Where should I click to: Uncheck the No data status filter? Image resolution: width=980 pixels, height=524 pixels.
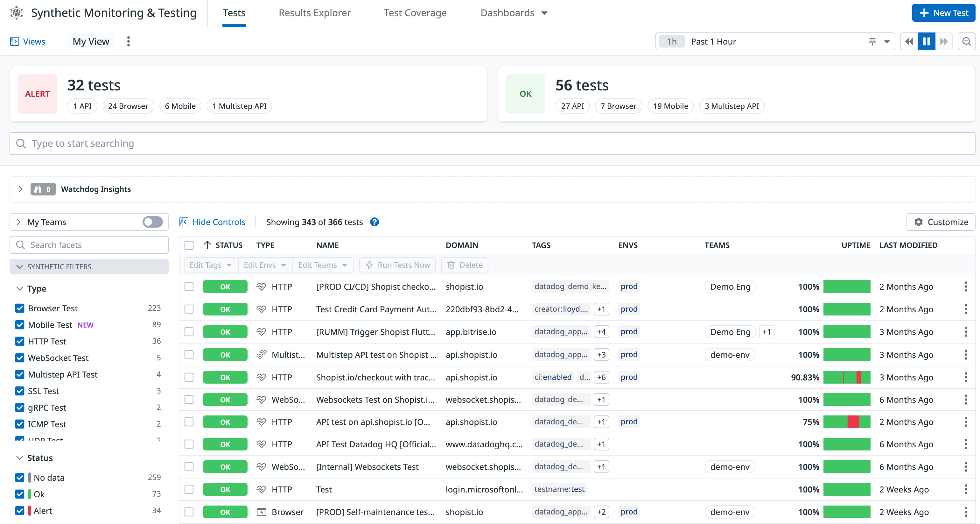pyautogui.click(x=20, y=477)
